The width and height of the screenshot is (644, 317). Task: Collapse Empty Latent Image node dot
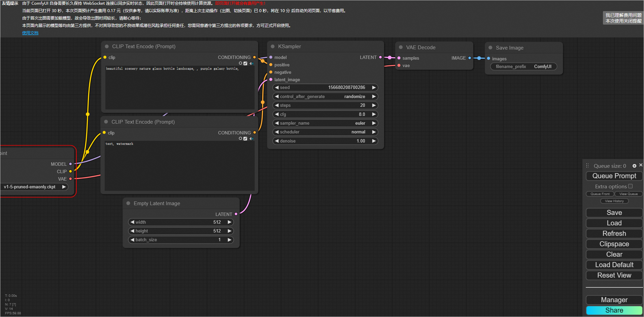(x=128, y=203)
